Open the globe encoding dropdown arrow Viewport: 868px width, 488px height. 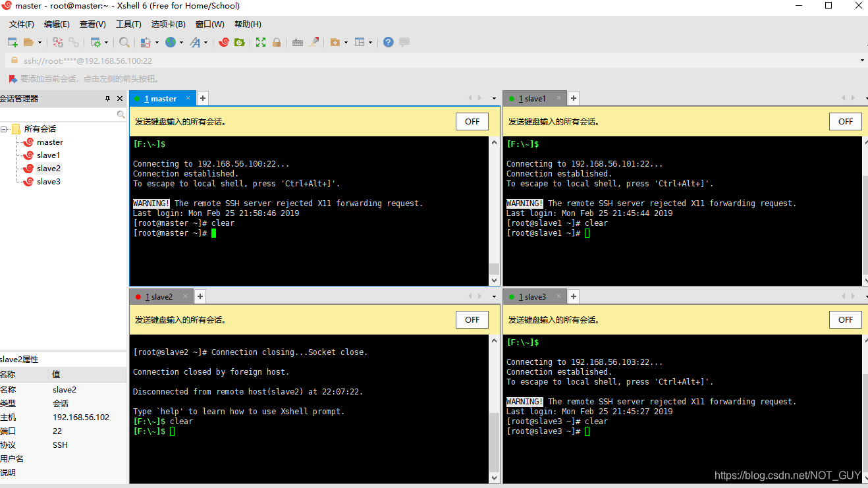coord(181,43)
